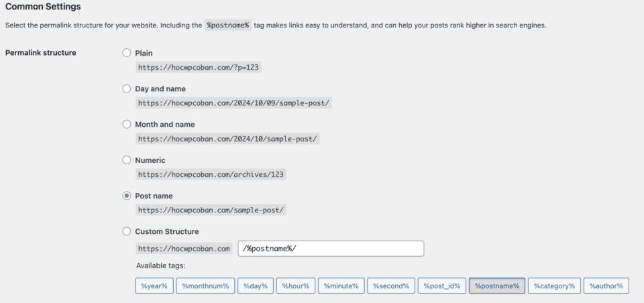Insert the %year% tag
The image size is (644, 303).
[x=155, y=286]
